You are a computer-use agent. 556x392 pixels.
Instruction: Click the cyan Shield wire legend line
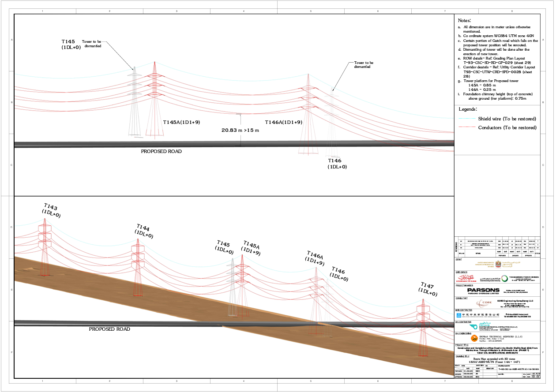467,119
